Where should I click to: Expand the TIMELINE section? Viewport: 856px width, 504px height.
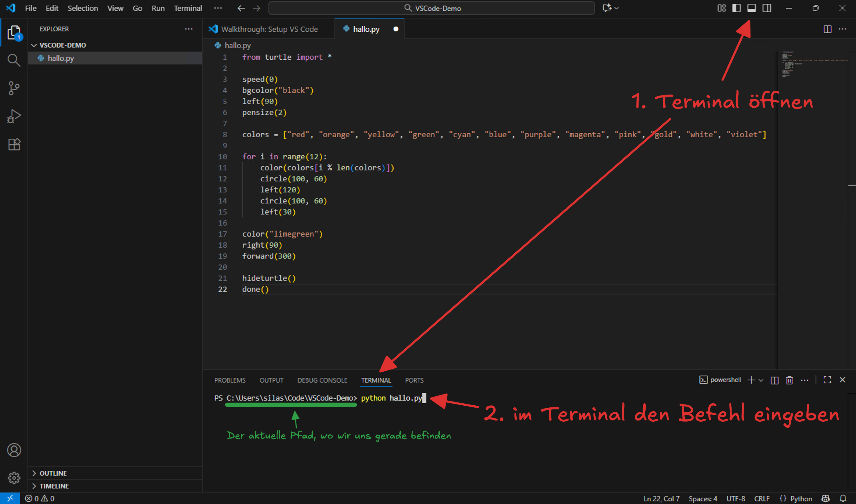54,486
